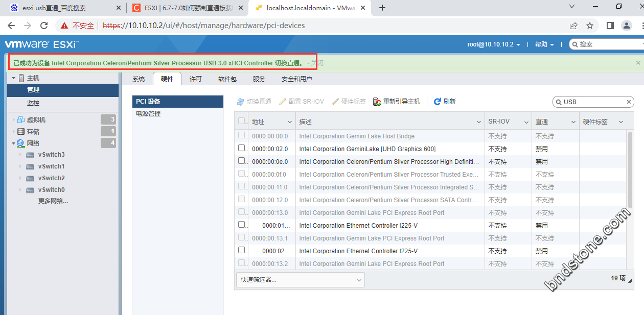Viewport: 644px width, 315px height.
Task: Click the vSwitch3 switch icon
Action: pos(30,155)
